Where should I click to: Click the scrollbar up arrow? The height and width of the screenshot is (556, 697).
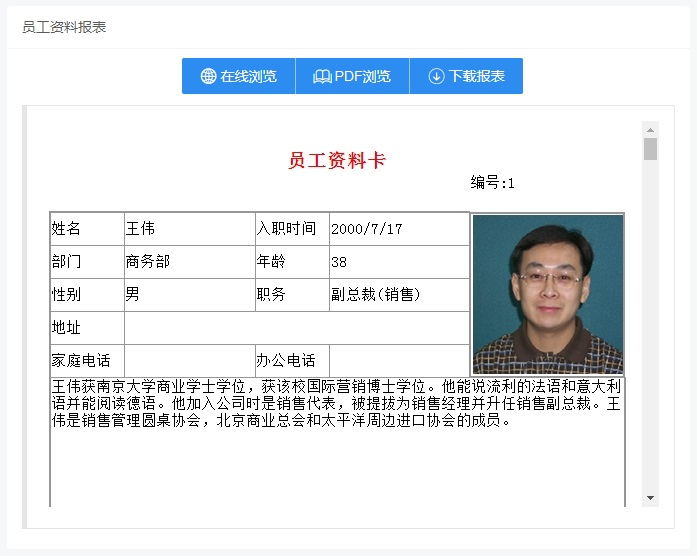coord(650,130)
